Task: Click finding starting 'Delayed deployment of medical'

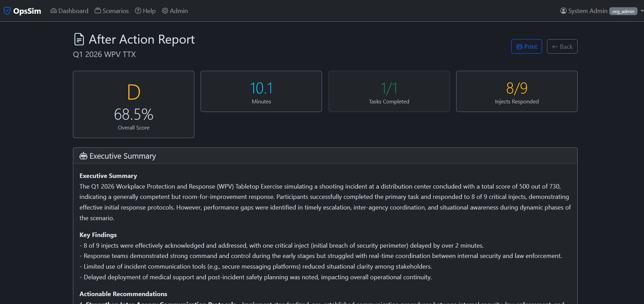Action: [256, 277]
